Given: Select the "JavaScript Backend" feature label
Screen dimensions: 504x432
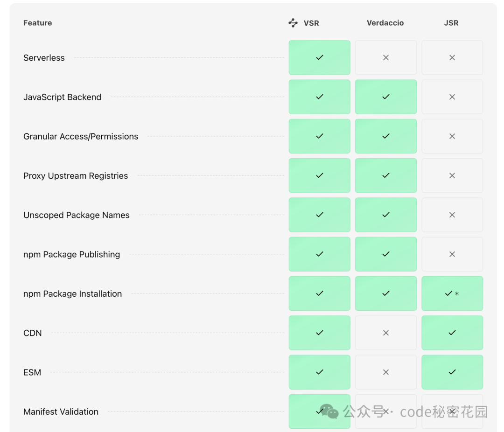Looking at the screenshot, I should 63,97.
